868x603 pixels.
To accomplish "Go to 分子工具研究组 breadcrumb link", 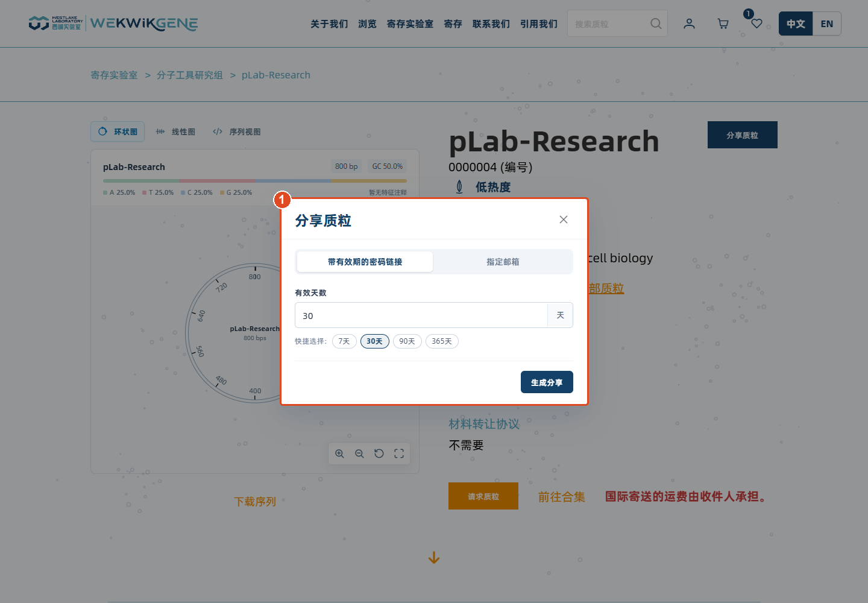I will point(190,75).
